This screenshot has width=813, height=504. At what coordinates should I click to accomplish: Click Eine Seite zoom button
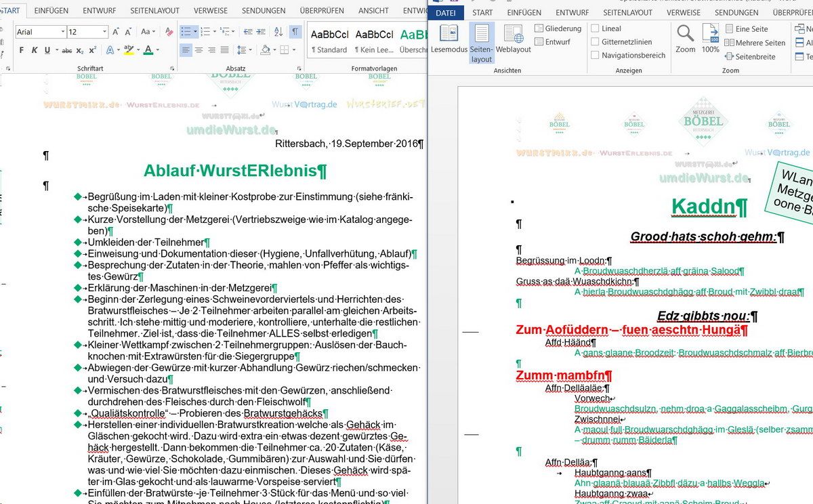(746, 28)
